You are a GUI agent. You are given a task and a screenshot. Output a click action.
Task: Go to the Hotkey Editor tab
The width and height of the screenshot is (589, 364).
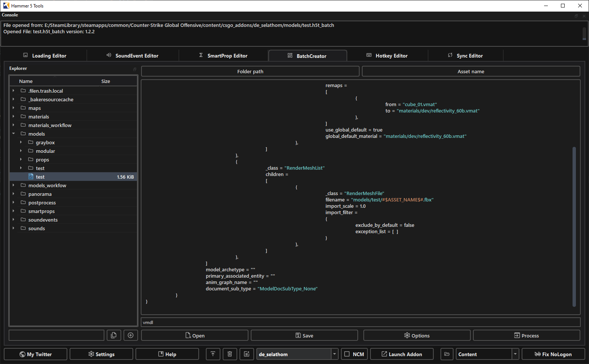tap(387, 55)
